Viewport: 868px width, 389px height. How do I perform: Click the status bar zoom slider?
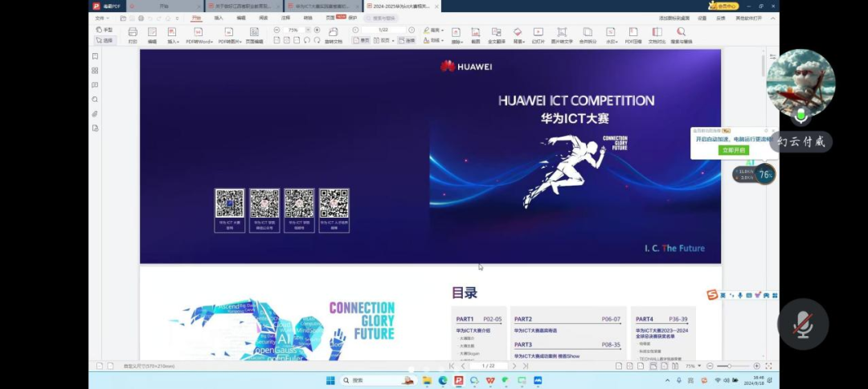734,366
